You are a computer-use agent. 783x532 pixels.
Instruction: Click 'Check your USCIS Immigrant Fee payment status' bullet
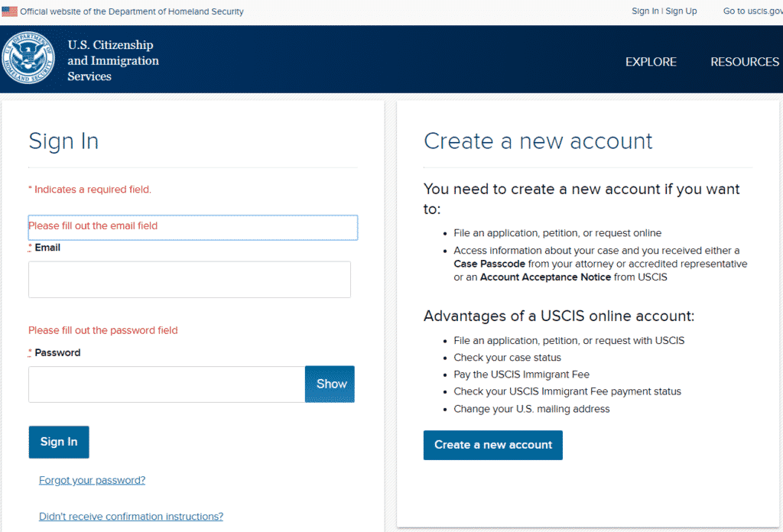click(567, 392)
